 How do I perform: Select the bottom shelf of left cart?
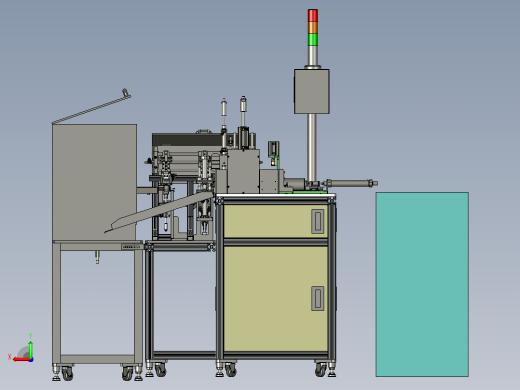tap(98, 359)
